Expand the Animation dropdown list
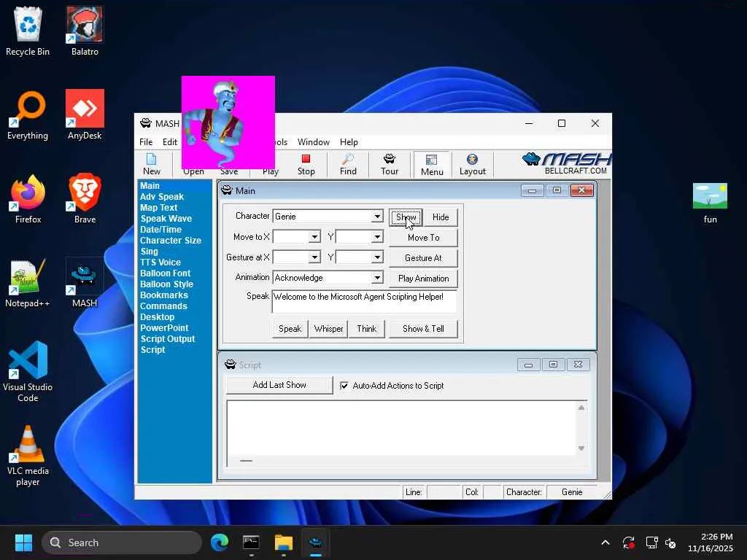 tap(377, 278)
